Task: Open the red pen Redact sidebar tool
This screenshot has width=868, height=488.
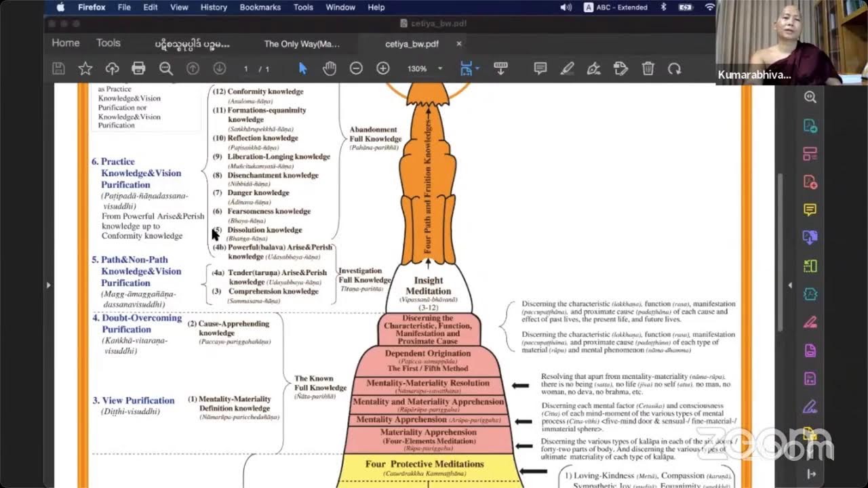Action: (x=810, y=323)
